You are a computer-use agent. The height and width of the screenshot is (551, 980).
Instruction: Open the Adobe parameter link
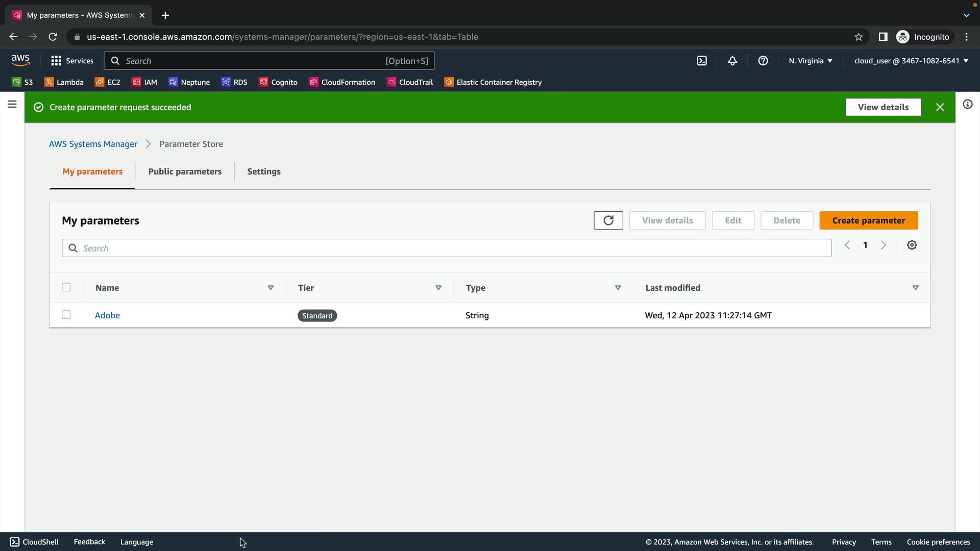[x=107, y=315]
